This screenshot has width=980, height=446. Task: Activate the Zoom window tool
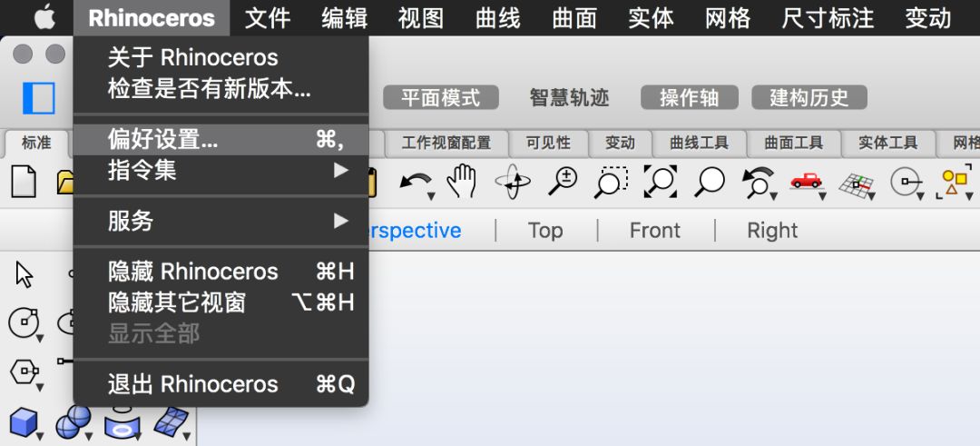point(612,182)
